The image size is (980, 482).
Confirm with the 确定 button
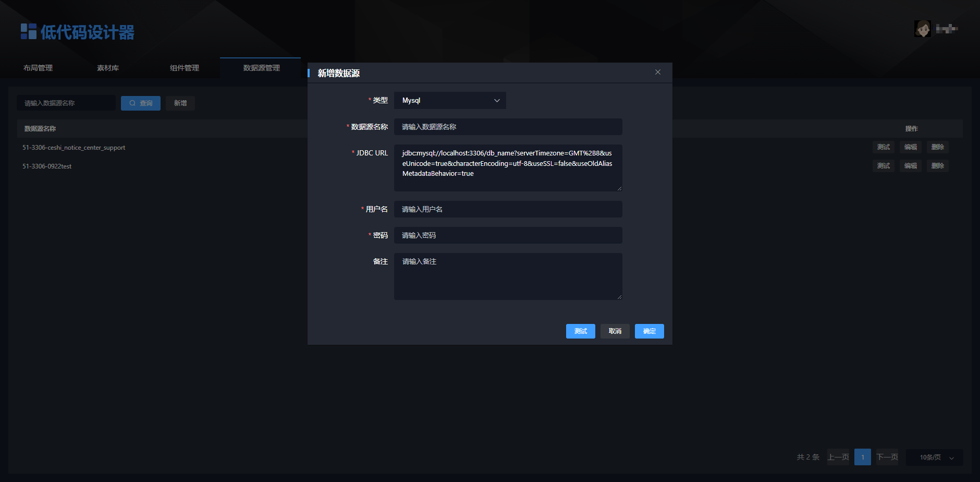coord(650,331)
